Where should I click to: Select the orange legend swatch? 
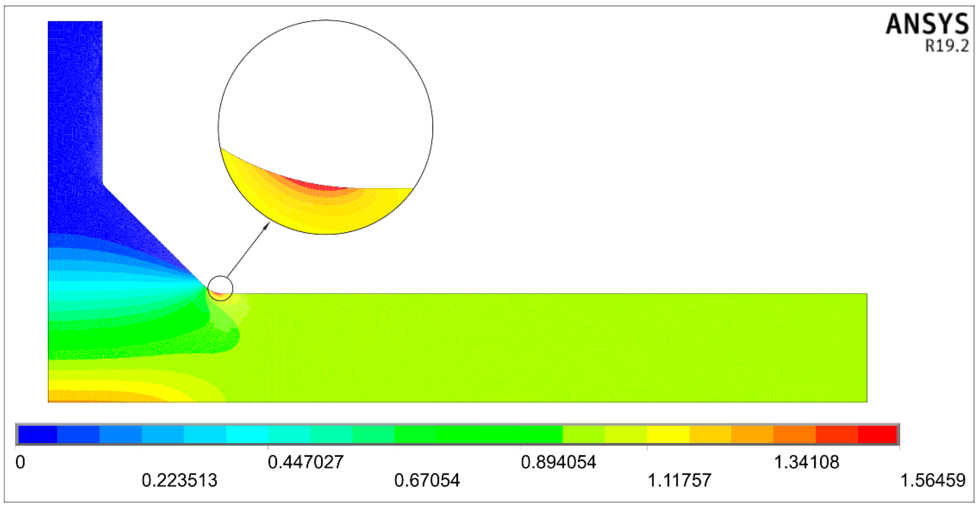click(x=752, y=434)
